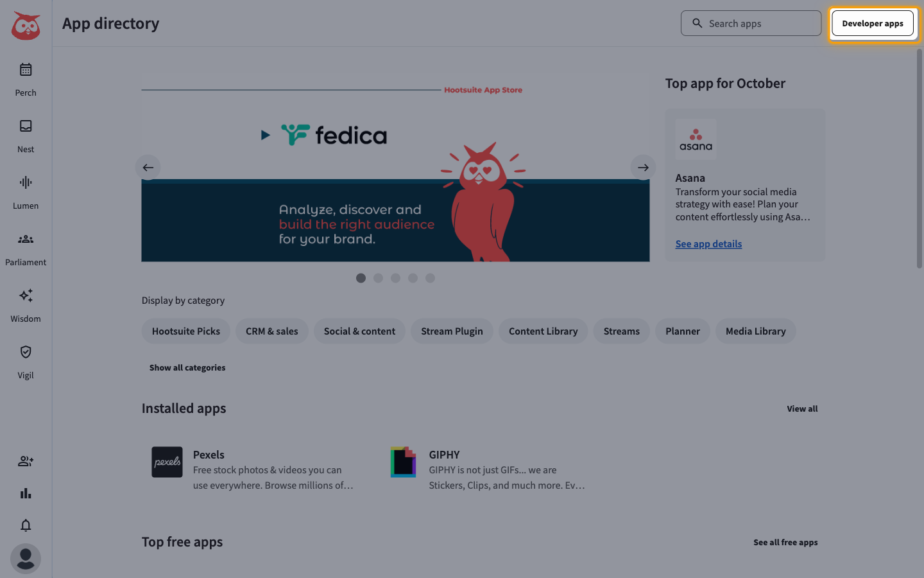Open the Lumen waveform icon

(26, 182)
